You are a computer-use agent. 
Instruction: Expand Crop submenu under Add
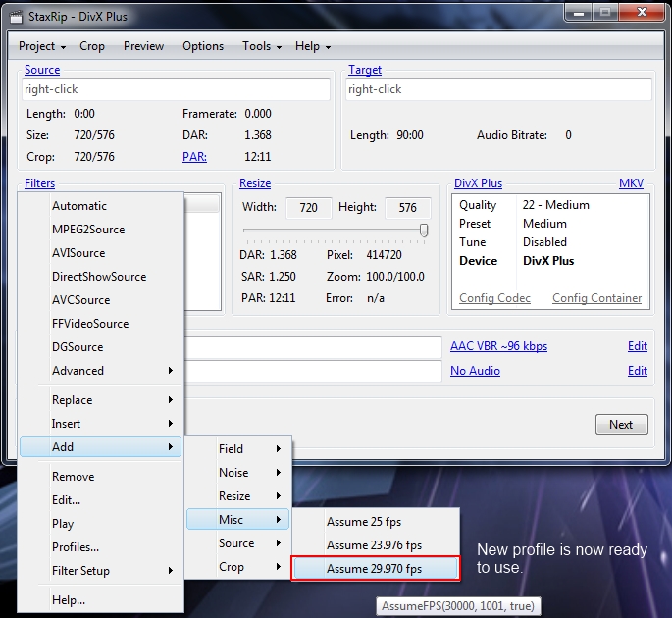pyautogui.click(x=237, y=567)
